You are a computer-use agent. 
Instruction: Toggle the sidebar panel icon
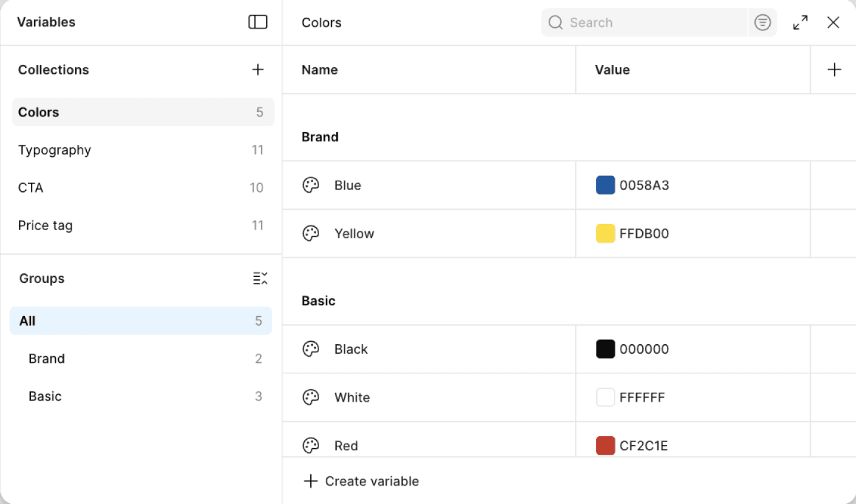258,22
